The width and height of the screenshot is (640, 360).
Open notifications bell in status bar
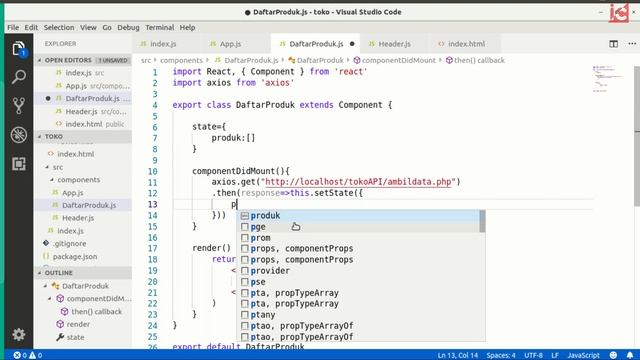[630, 355]
